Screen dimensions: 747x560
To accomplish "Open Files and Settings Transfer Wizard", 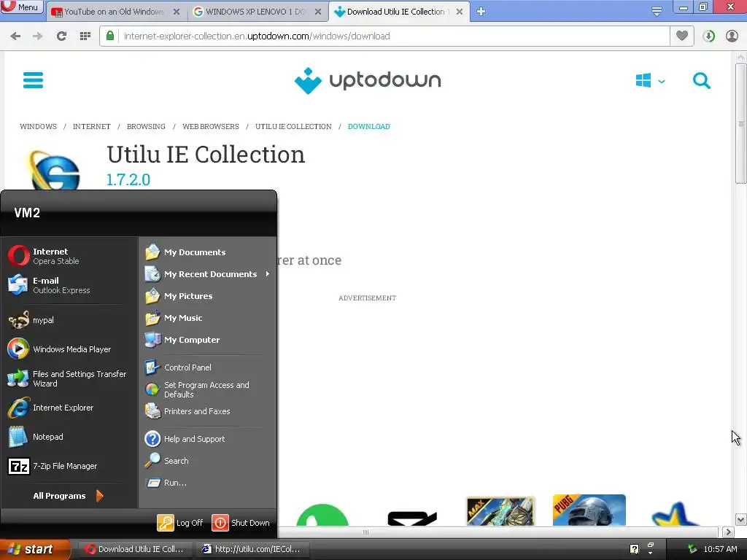I will click(x=69, y=378).
